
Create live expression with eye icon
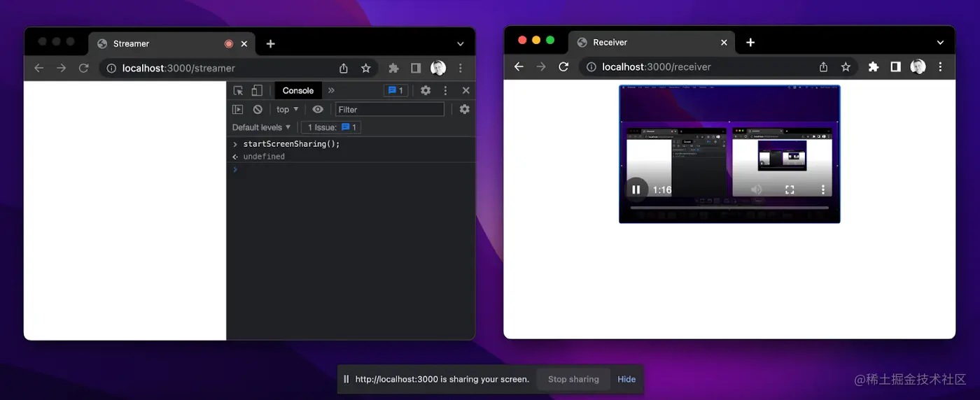318,109
